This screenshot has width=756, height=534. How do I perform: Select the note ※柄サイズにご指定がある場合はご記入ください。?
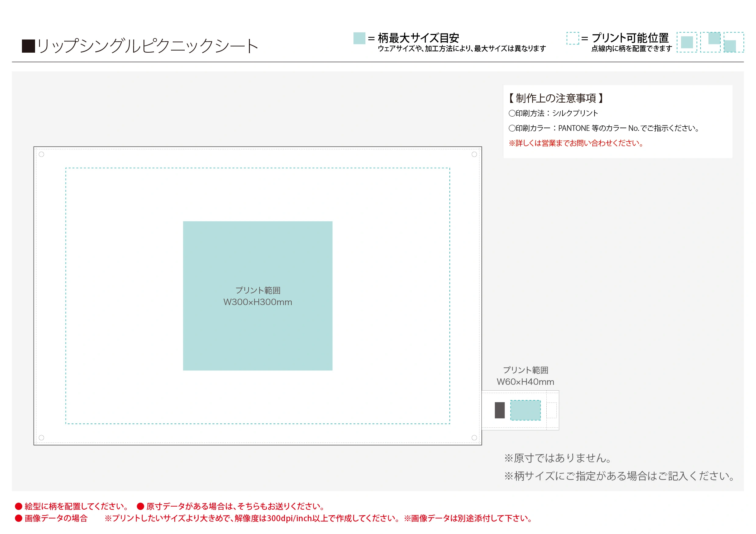tap(620, 476)
